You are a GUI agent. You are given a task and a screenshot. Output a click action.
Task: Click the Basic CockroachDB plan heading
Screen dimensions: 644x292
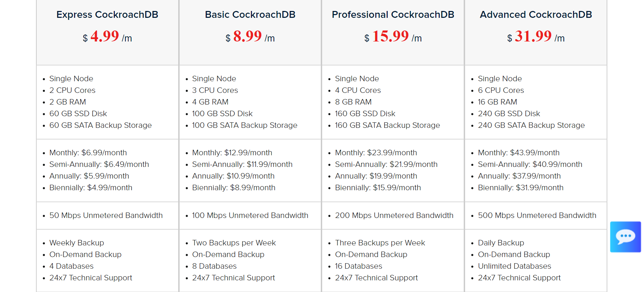250,15
